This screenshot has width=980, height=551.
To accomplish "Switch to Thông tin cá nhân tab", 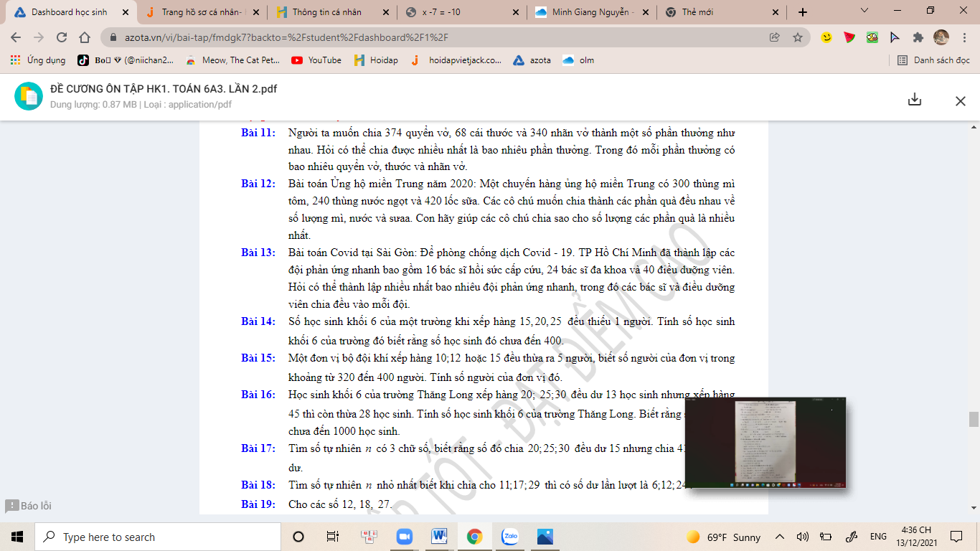I will click(x=332, y=12).
